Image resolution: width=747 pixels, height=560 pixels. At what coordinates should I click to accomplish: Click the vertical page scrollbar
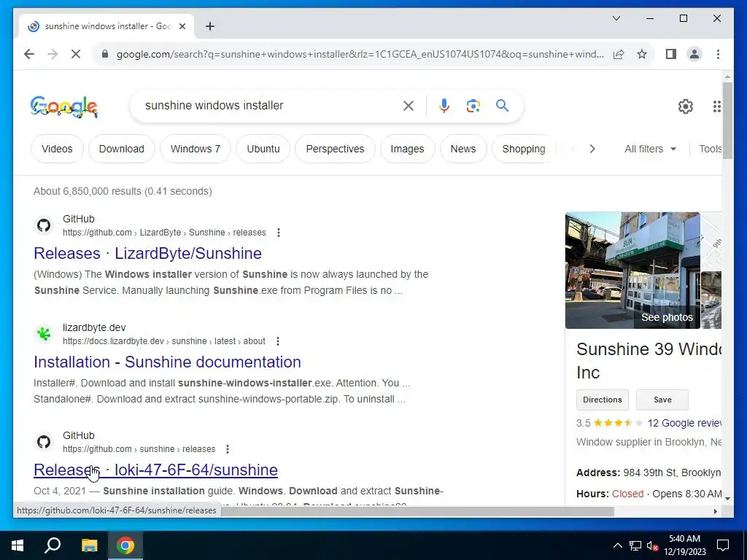[727, 120]
